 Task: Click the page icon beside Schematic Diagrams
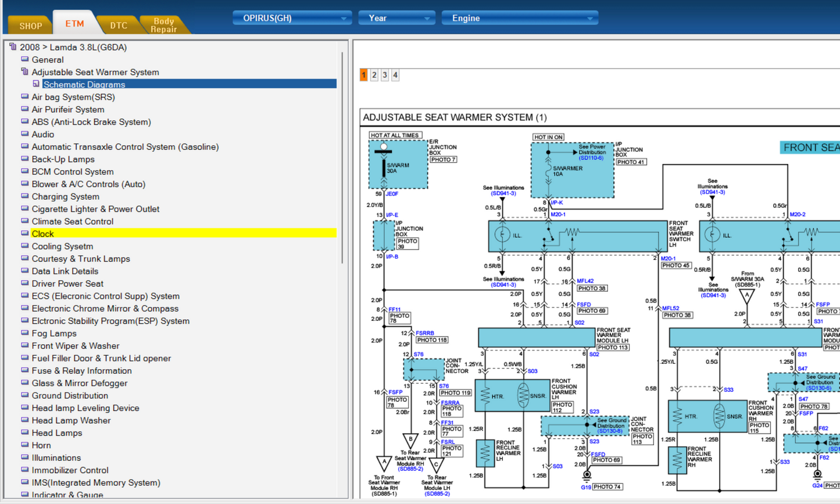[x=36, y=84]
